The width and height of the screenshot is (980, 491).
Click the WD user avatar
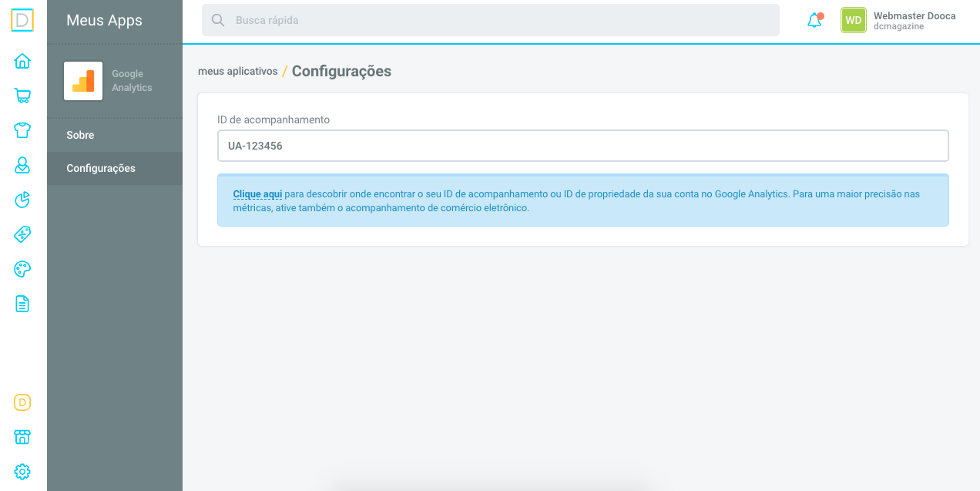(854, 21)
